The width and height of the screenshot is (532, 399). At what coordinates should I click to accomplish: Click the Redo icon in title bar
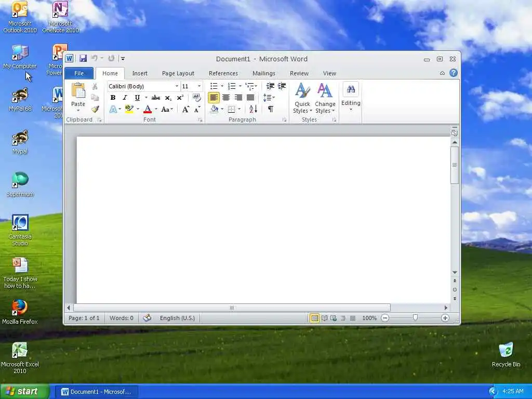[111, 58]
